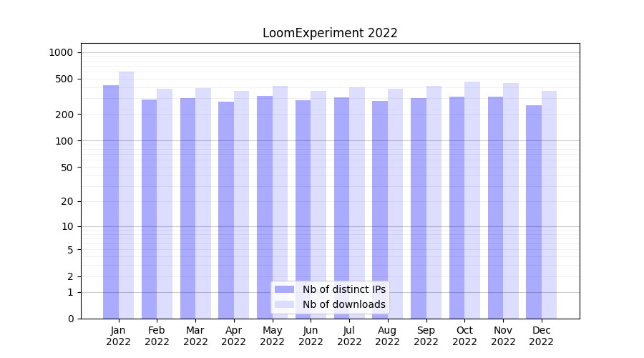
Task: Click the Jan 2022 downloads bar
Action: click(127, 195)
